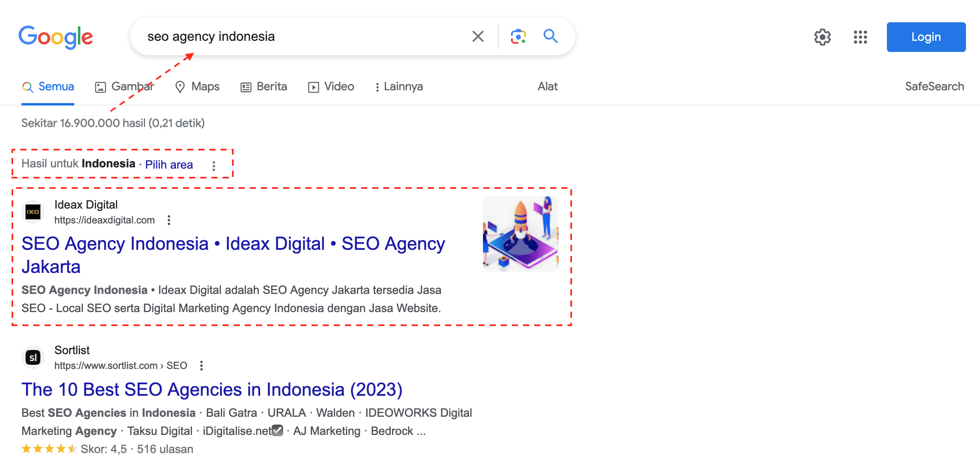Switch to the Gambar tab
Viewport: 980px width, 465px height.
coord(124,87)
